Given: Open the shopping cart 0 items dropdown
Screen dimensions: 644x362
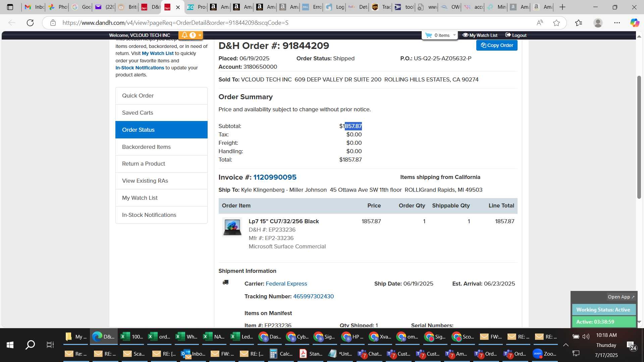Looking at the screenshot, I should (x=440, y=35).
